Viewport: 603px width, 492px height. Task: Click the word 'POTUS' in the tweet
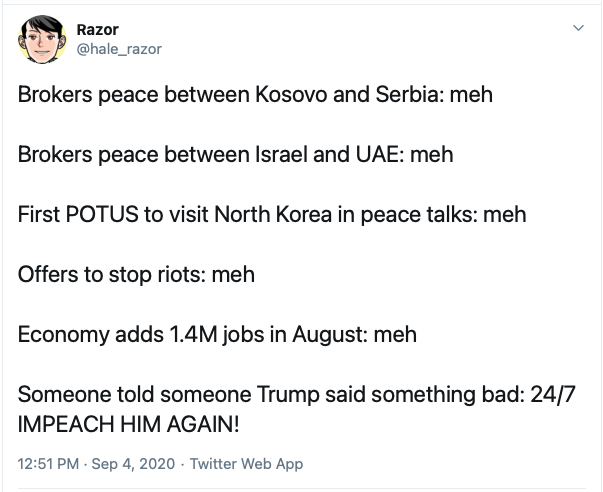point(97,214)
